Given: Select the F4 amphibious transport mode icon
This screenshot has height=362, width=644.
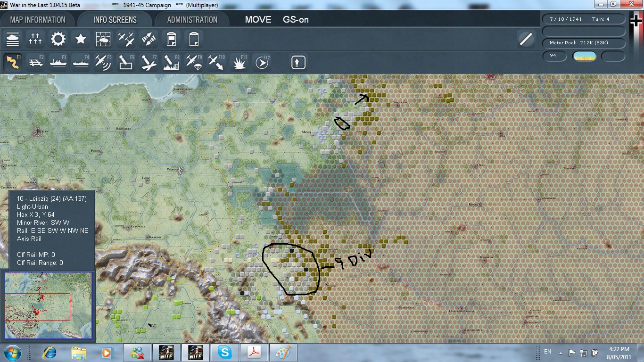Looking at the screenshot, I should click(x=81, y=62).
